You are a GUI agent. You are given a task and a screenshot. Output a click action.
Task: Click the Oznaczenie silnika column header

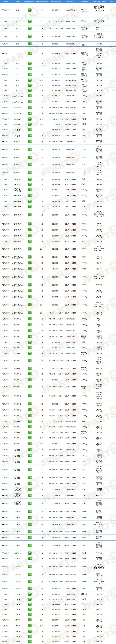point(99,1)
